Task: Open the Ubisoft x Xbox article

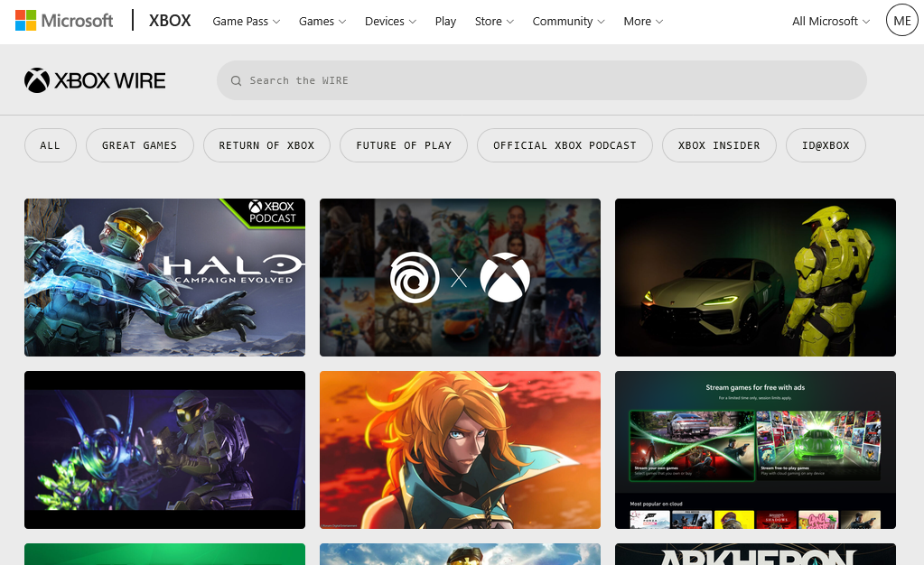Action: tap(460, 277)
